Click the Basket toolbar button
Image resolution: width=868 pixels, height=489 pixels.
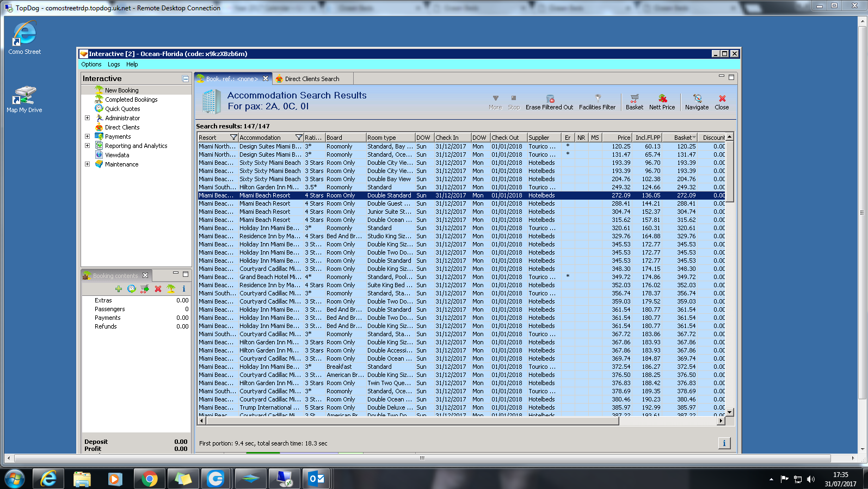click(634, 102)
